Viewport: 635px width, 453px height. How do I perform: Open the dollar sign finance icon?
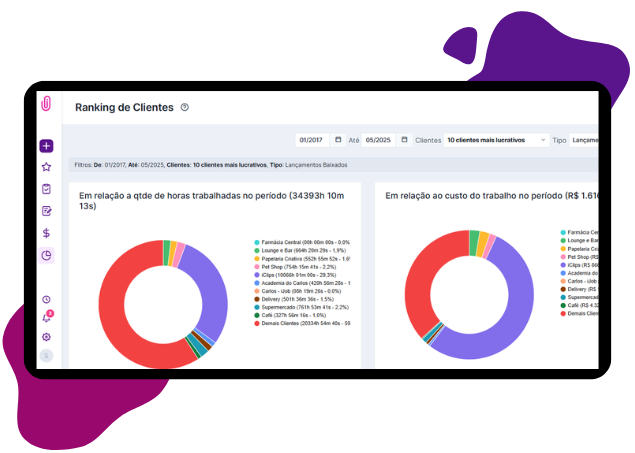click(46, 233)
